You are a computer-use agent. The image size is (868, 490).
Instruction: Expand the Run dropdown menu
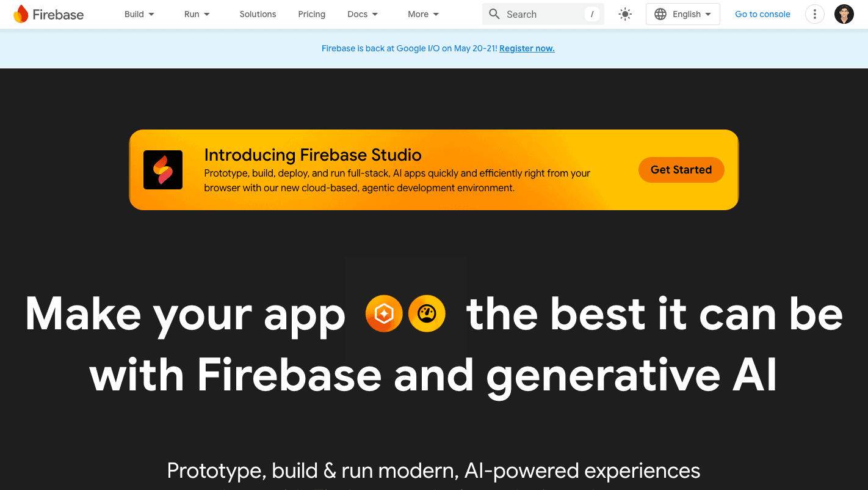pos(197,14)
